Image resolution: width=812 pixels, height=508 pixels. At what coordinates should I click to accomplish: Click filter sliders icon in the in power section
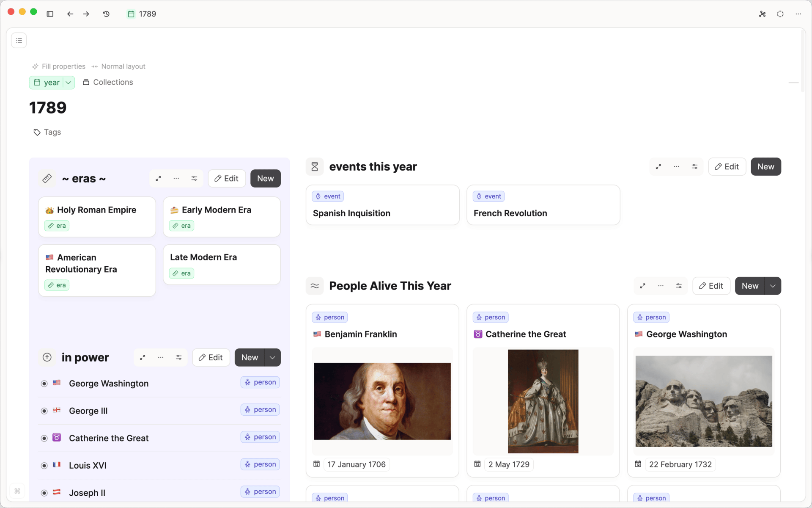(x=178, y=358)
